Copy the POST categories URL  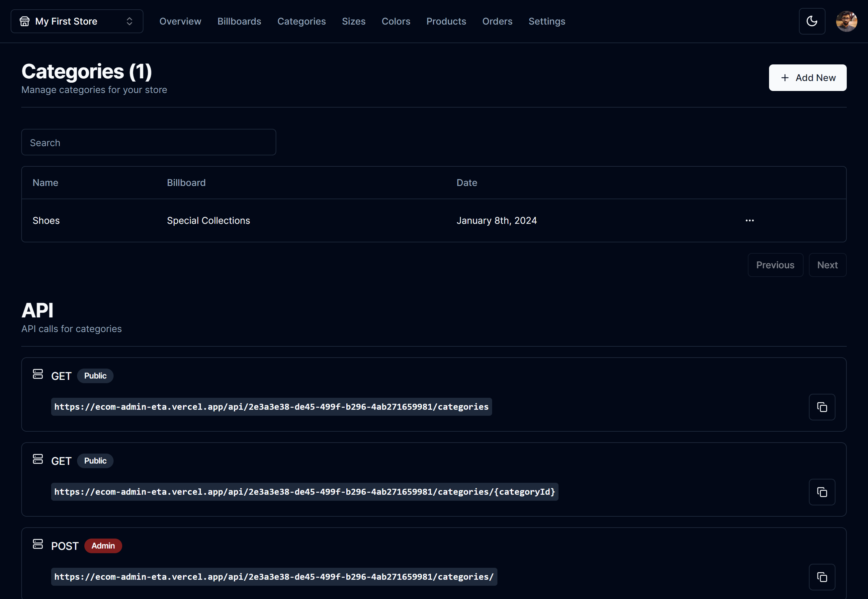tap(822, 577)
